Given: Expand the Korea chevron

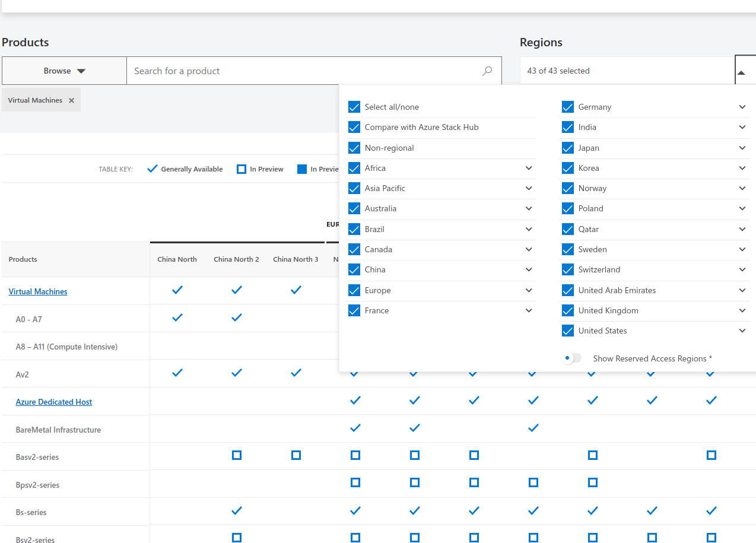Looking at the screenshot, I should pos(742,168).
